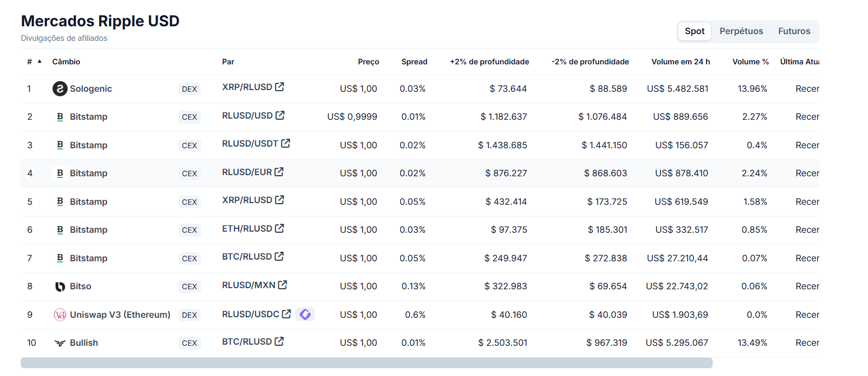Open the Bitso exchange link
This screenshot has height=376, width=868.
80,286
